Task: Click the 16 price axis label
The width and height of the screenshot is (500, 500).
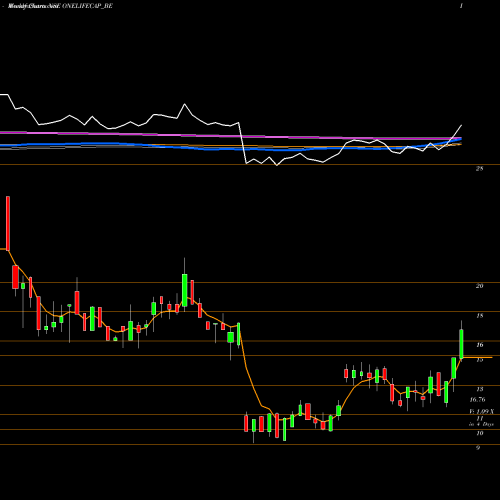Action: (x=479, y=345)
